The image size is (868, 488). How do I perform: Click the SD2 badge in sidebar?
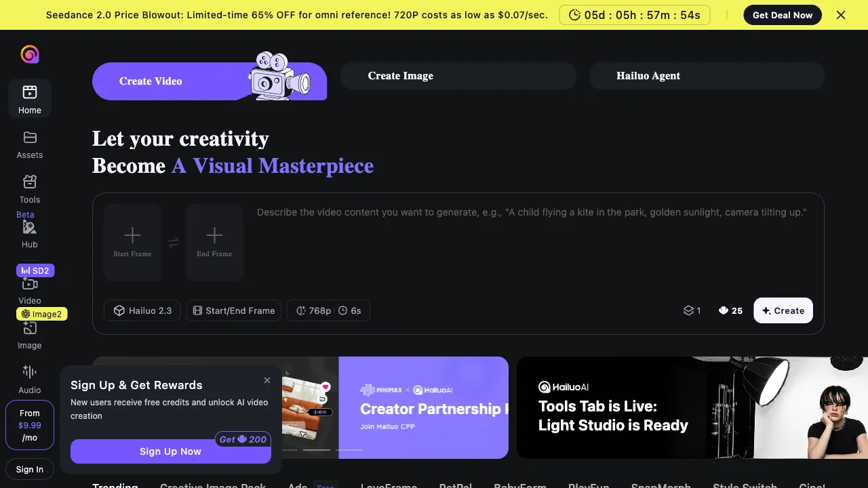pyautogui.click(x=35, y=270)
